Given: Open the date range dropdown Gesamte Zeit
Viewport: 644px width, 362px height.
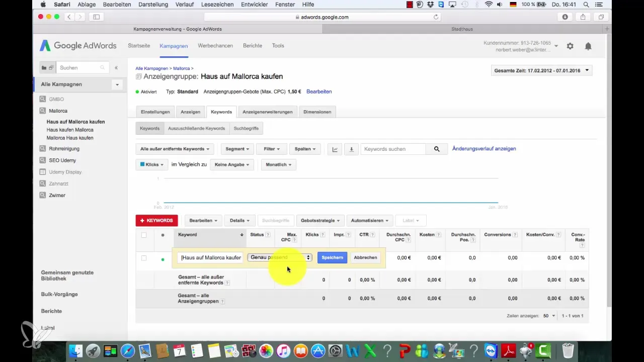Looking at the screenshot, I should click(x=541, y=71).
